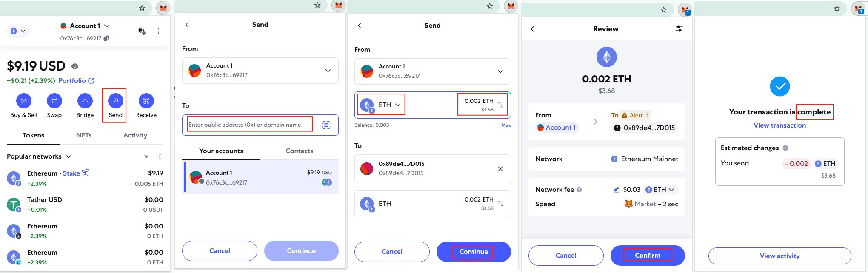Open the main menu three-dots icon

click(158, 31)
